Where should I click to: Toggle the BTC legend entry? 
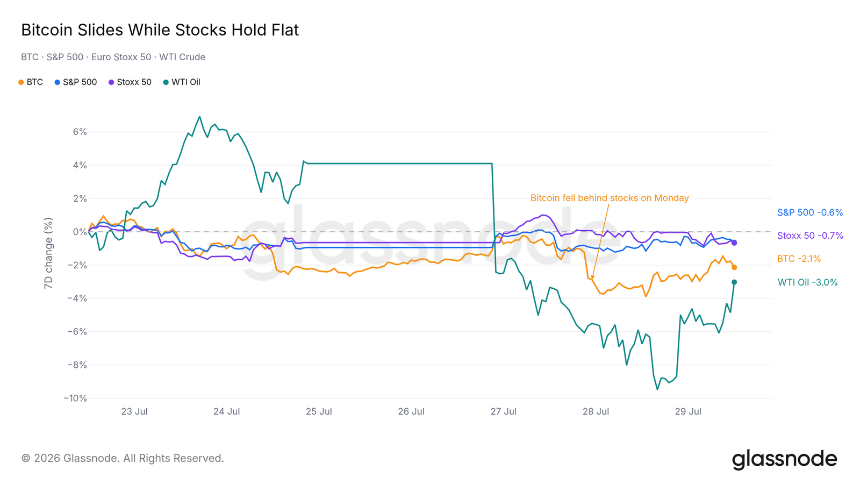tap(31, 82)
